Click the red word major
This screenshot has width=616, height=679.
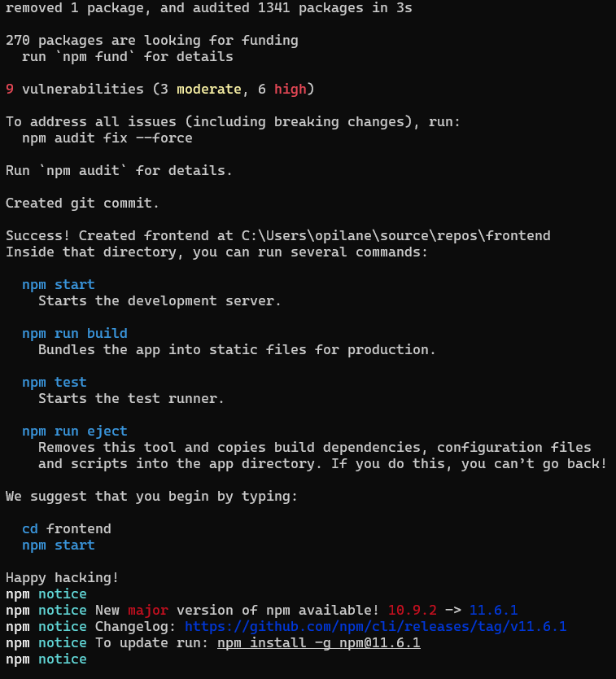[x=148, y=611]
